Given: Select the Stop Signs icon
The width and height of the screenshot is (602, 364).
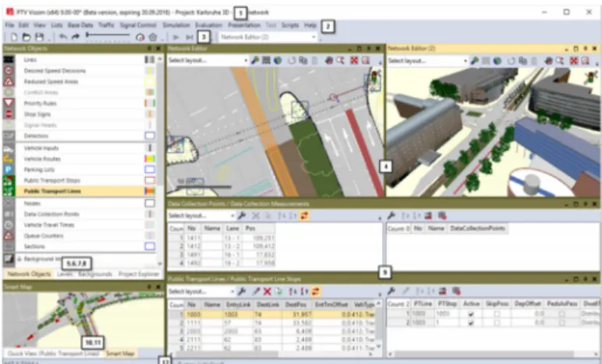Looking at the screenshot, I should coord(9,114).
